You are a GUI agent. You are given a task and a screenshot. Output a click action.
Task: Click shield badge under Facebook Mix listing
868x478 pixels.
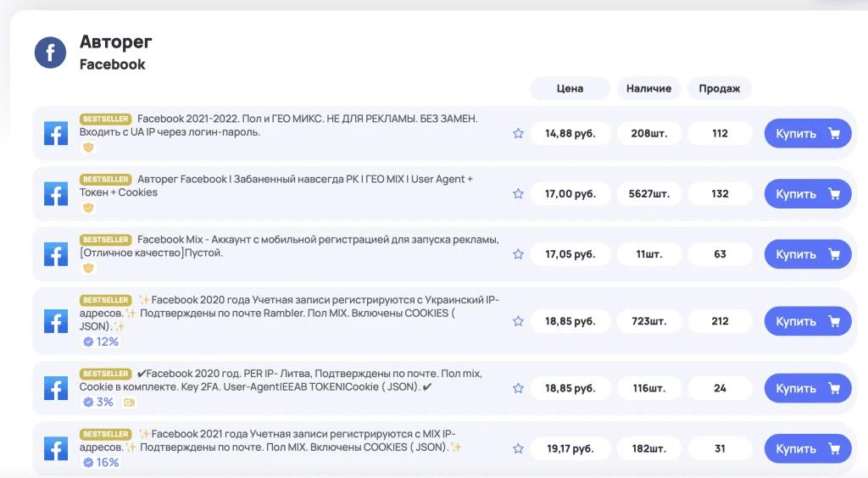(88, 269)
